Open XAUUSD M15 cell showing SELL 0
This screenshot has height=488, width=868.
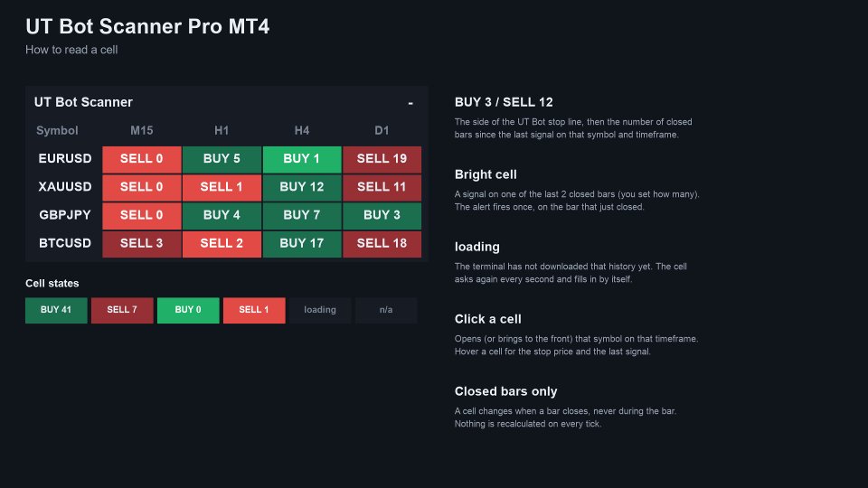[x=142, y=187]
